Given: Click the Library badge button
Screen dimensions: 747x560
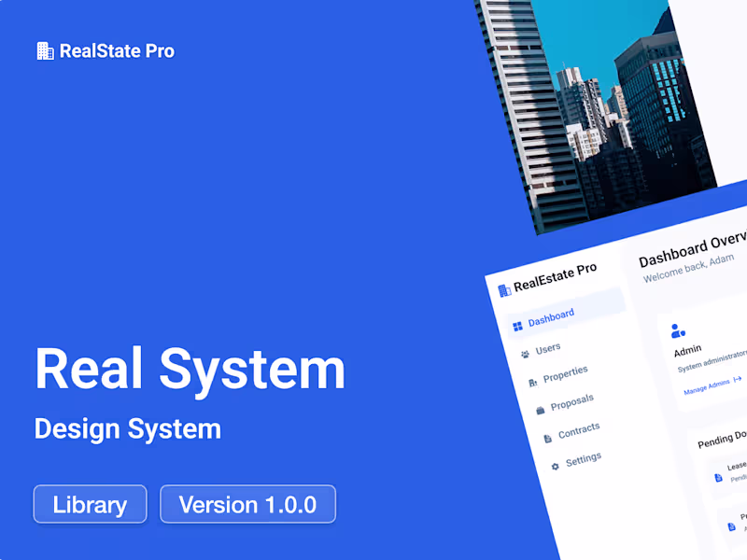Looking at the screenshot, I should pyautogui.click(x=90, y=504).
